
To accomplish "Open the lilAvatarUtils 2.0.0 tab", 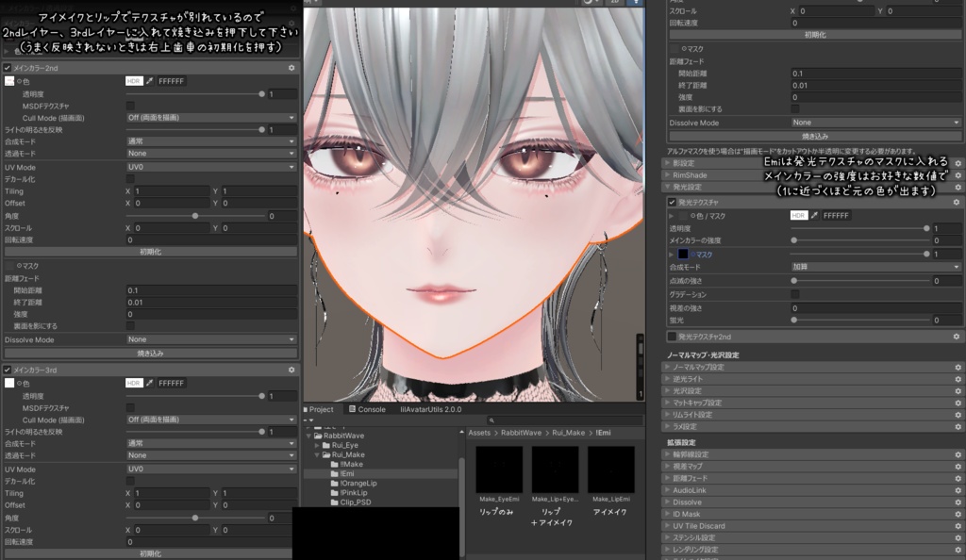I will (x=429, y=409).
